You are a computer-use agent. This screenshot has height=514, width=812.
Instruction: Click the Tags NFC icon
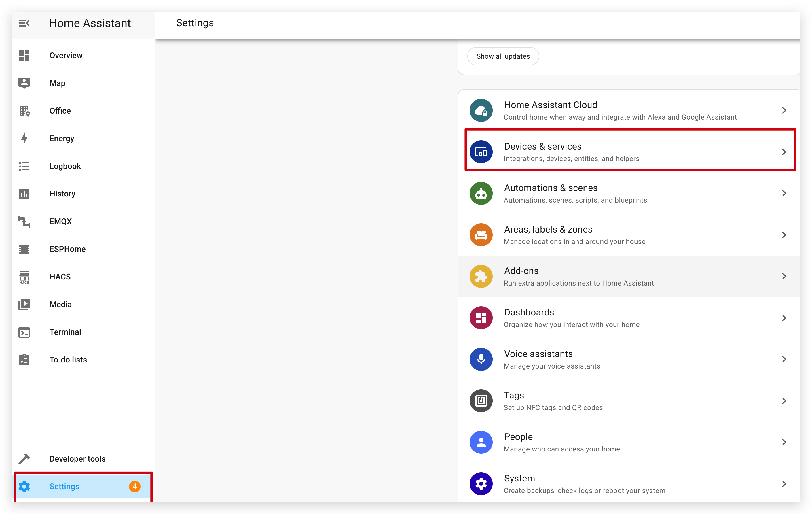coord(481,401)
